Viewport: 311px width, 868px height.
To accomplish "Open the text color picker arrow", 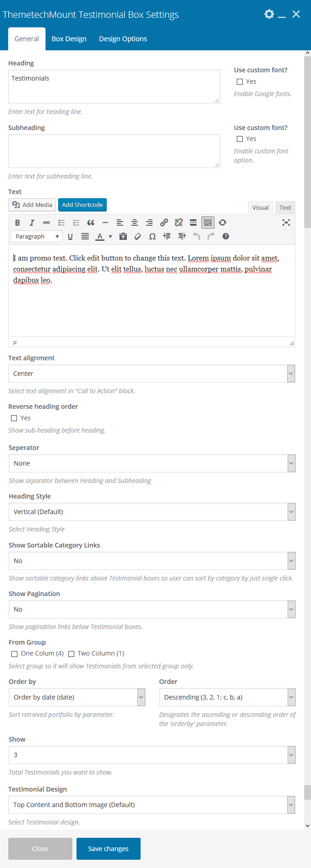I will coord(110,236).
